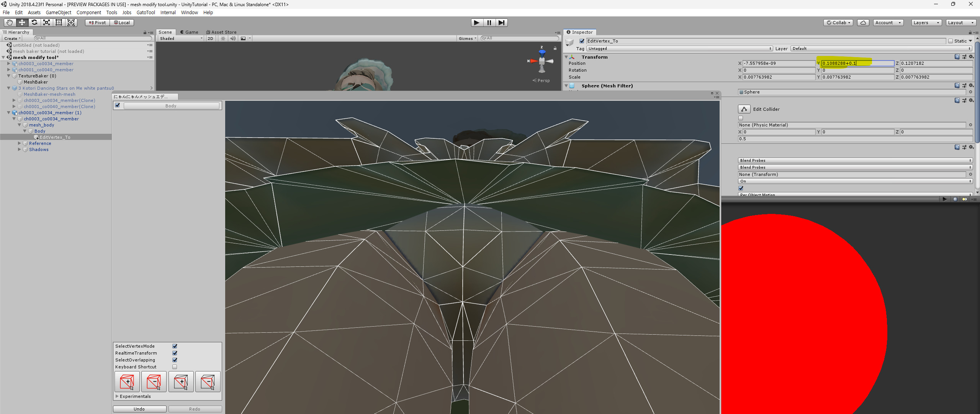This screenshot has height=414, width=980.
Task: Click the Play button
Action: coord(476,23)
